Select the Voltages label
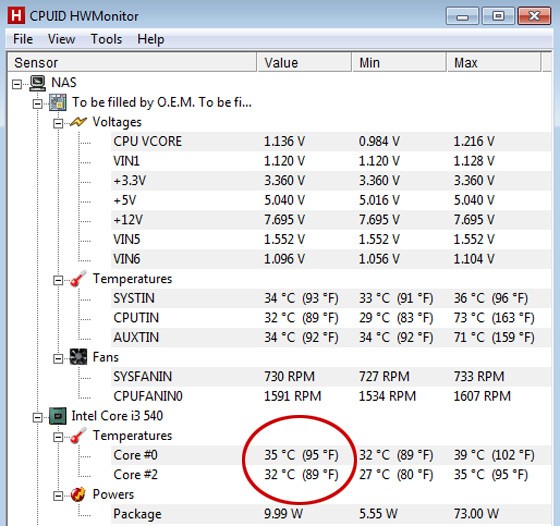560x526 pixels. (117, 122)
